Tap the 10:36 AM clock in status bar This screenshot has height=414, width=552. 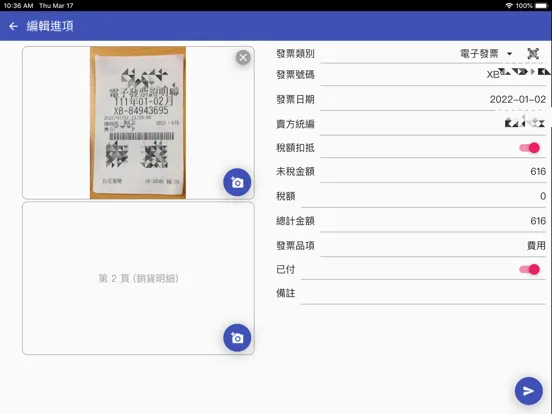(x=18, y=6)
